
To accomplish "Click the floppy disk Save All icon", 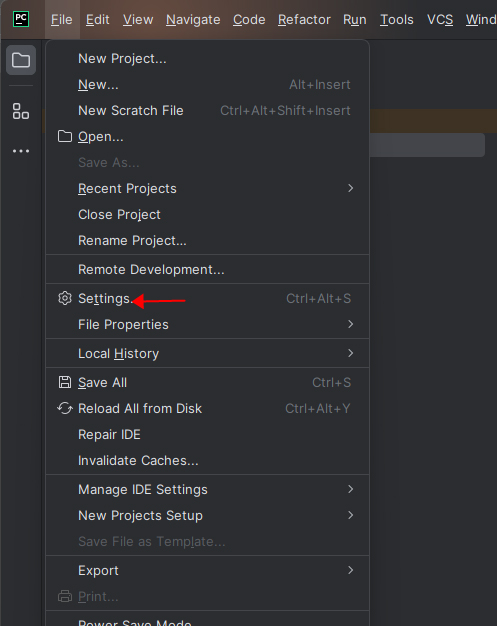I will (x=65, y=382).
